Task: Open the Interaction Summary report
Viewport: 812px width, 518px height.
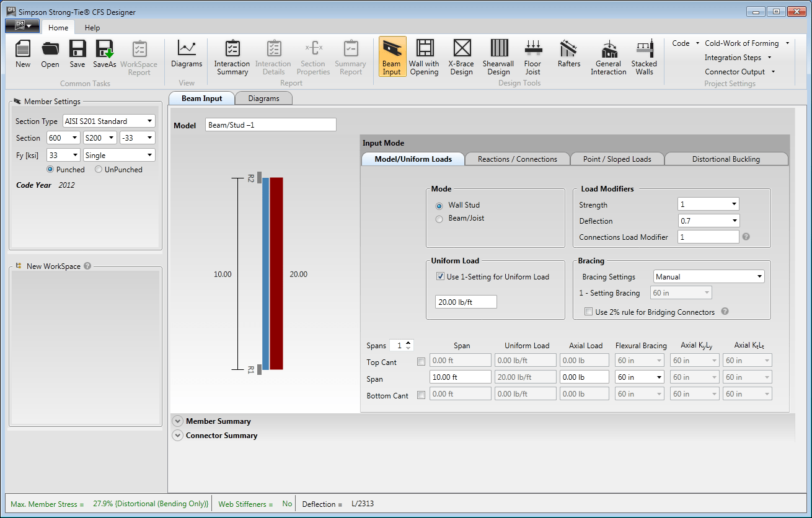Action: point(232,58)
